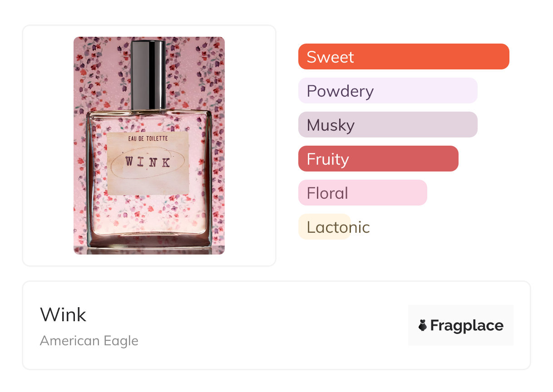Click the oval WINK stamp on the label
The height and width of the screenshot is (392, 553).
point(148,162)
